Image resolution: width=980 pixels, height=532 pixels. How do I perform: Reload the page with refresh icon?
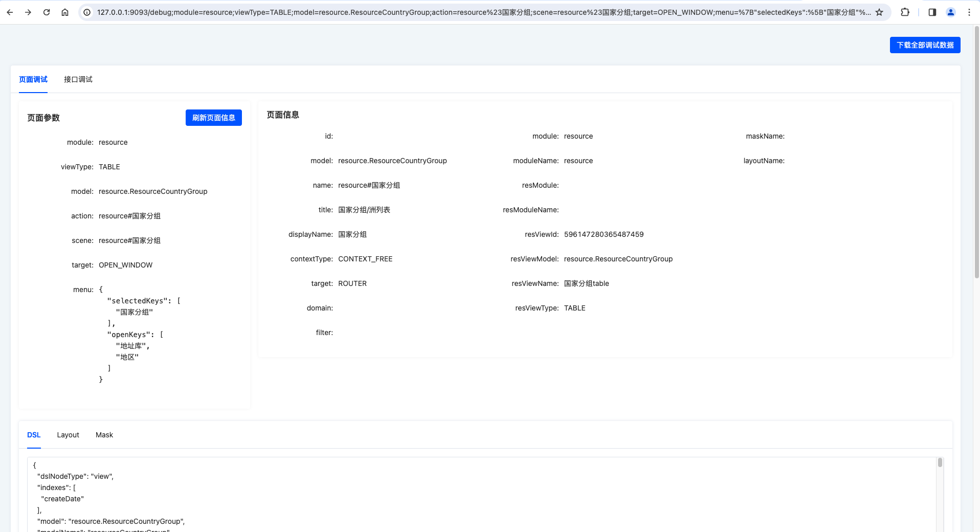tap(47, 12)
